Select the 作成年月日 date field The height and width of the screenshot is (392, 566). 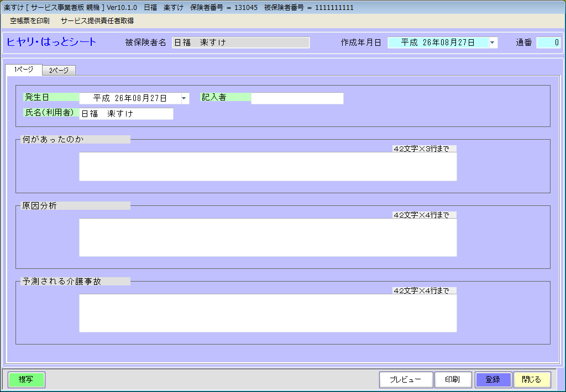click(x=438, y=43)
